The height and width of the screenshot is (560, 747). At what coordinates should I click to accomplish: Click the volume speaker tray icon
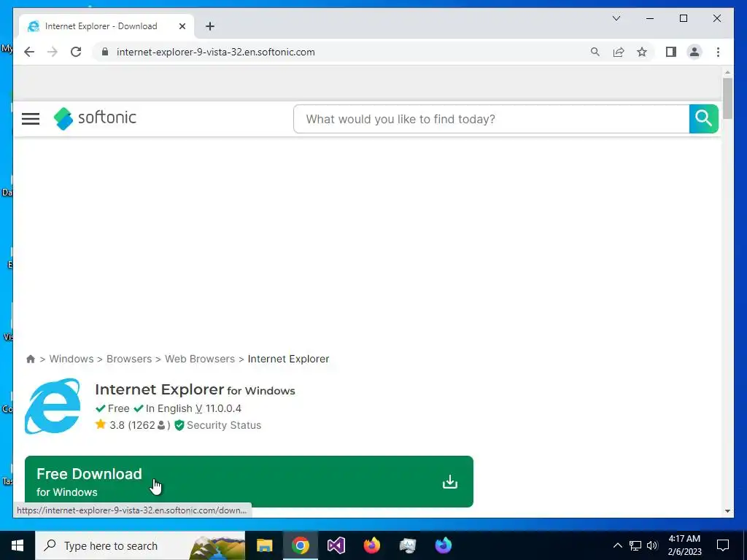click(x=652, y=545)
